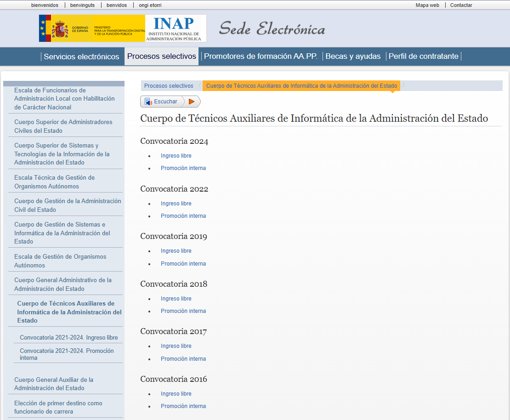The image size is (510, 420).
Task: Click the Escuchar speaker icon
Action: [147, 101]
